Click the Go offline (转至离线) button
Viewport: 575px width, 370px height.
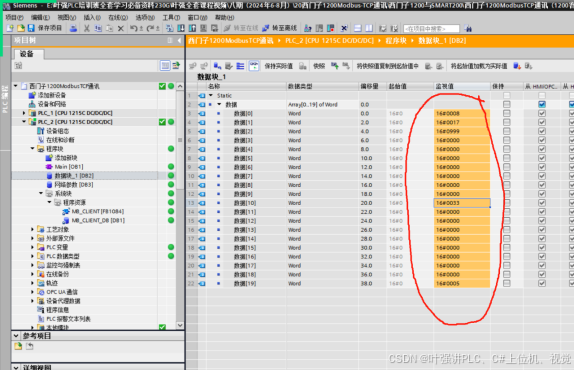click(279, 28)
